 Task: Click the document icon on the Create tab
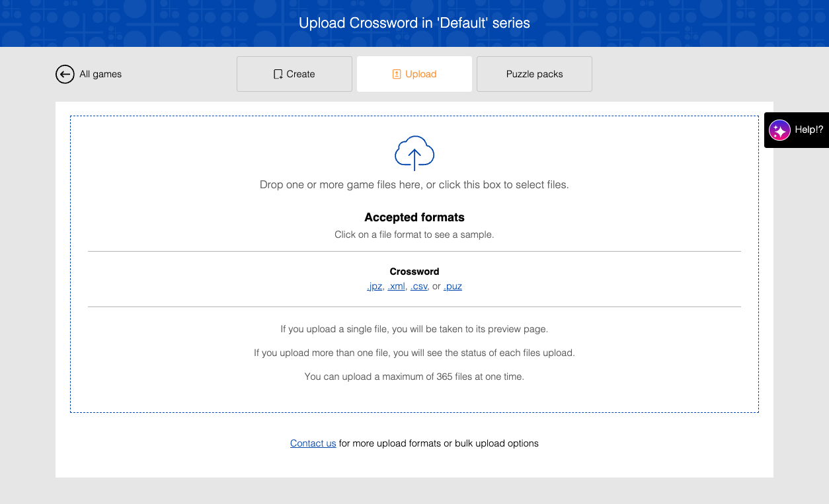pyautogui.click(x=278, y=73)
